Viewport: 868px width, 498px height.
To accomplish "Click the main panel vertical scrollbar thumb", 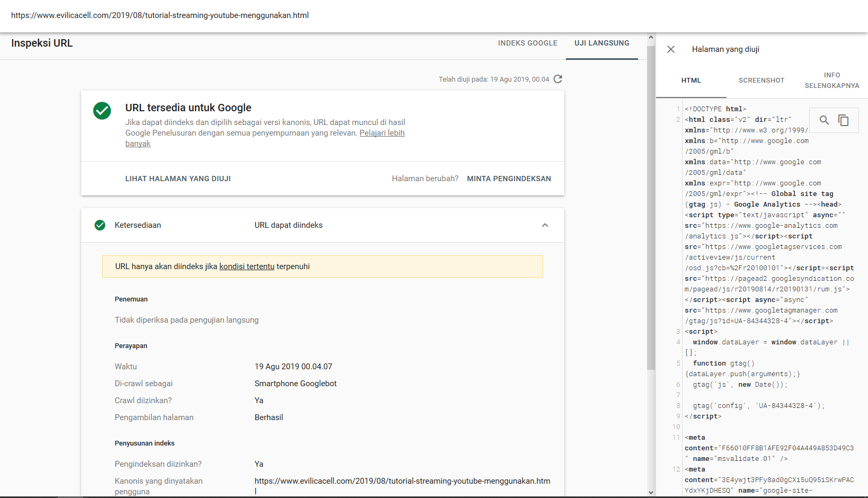I will pyautogui.click(x=651, y=207).
